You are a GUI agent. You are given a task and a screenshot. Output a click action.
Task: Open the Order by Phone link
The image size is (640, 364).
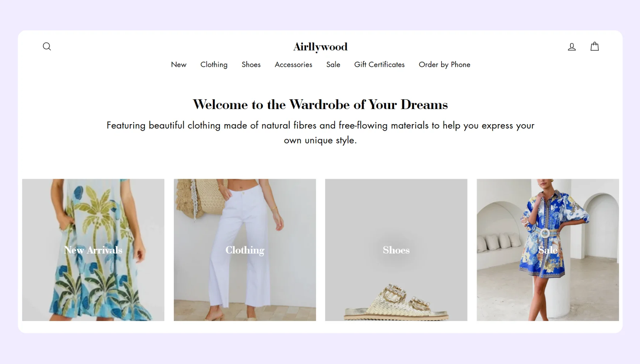pyautogui.click(x=444, y=65)
